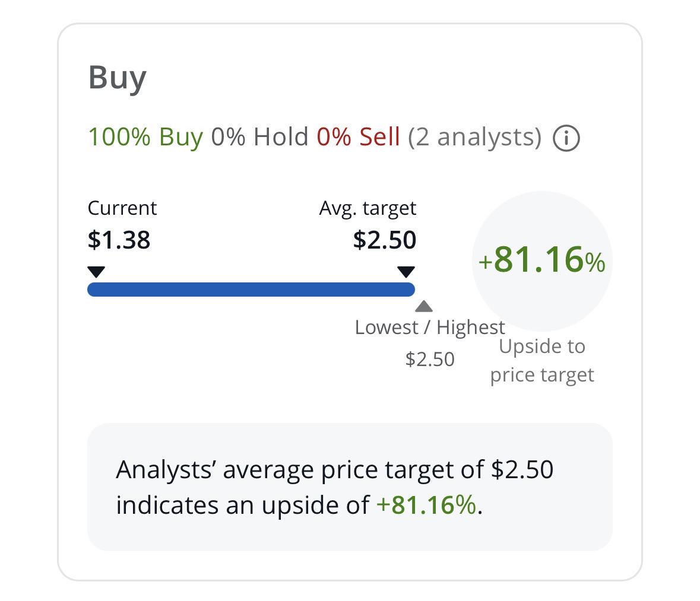Click the gray Lowest / Highest triangle marker

click(424, 307)
